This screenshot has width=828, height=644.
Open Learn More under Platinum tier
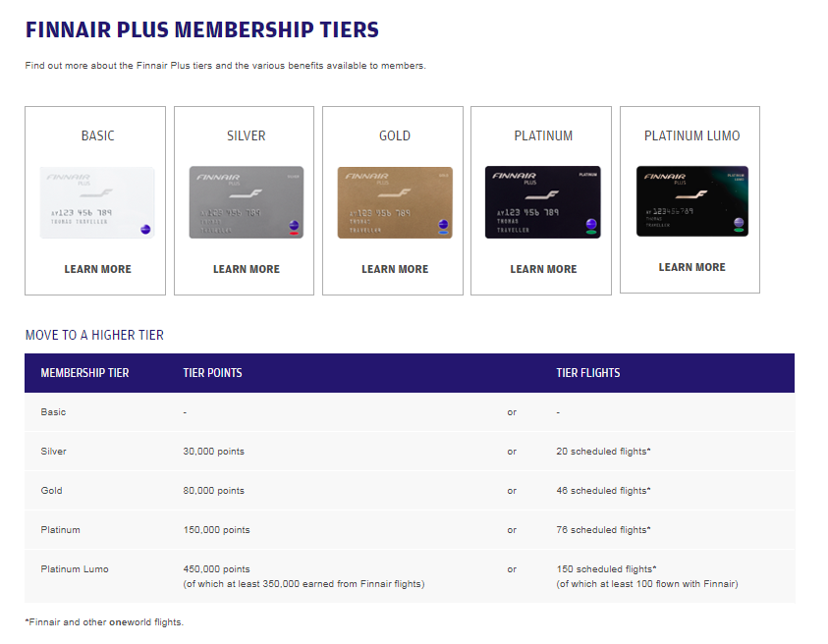(x=543, y=269)
